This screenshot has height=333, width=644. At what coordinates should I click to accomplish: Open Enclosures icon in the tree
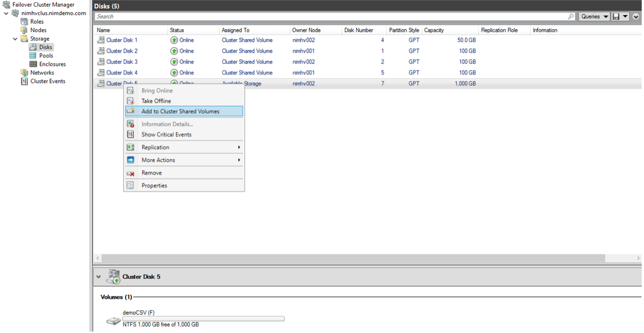coord(33,64)
